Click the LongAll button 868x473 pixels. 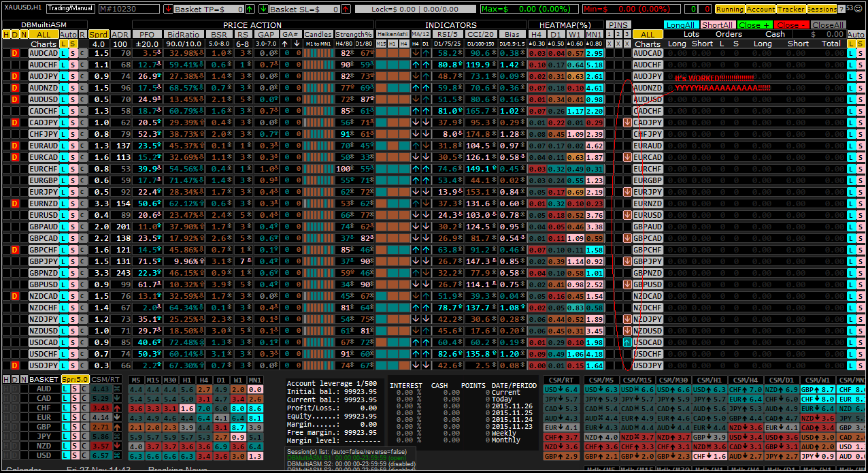(680, 25)
